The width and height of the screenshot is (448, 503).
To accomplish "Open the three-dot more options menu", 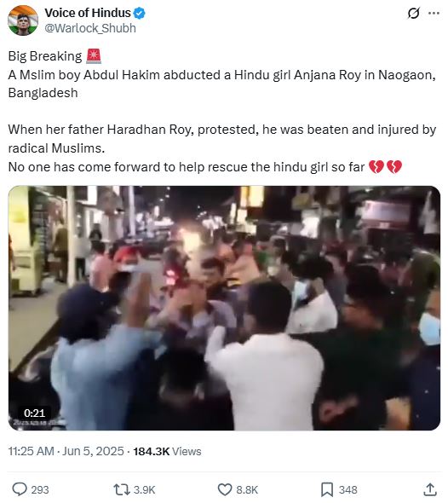I will 434,13.
